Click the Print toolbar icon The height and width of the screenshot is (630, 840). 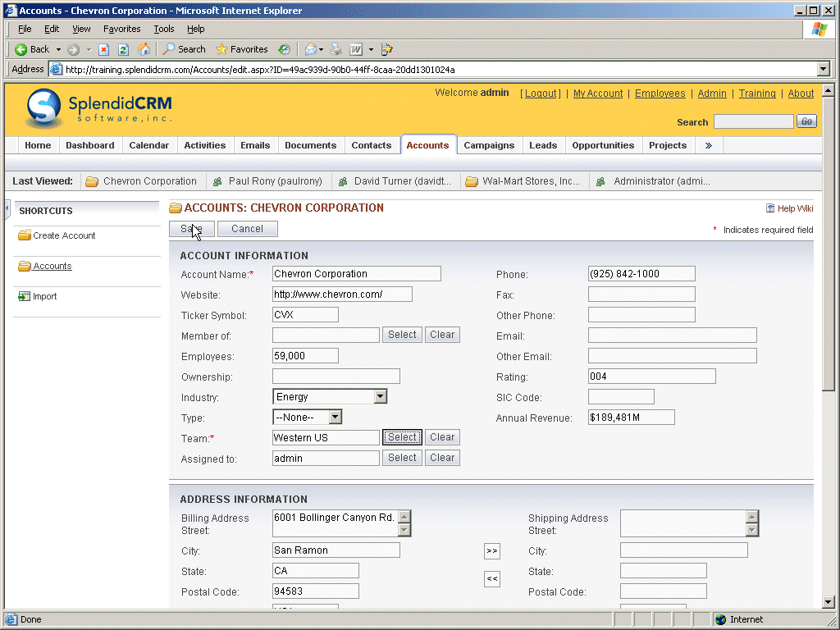pos(336,49)
